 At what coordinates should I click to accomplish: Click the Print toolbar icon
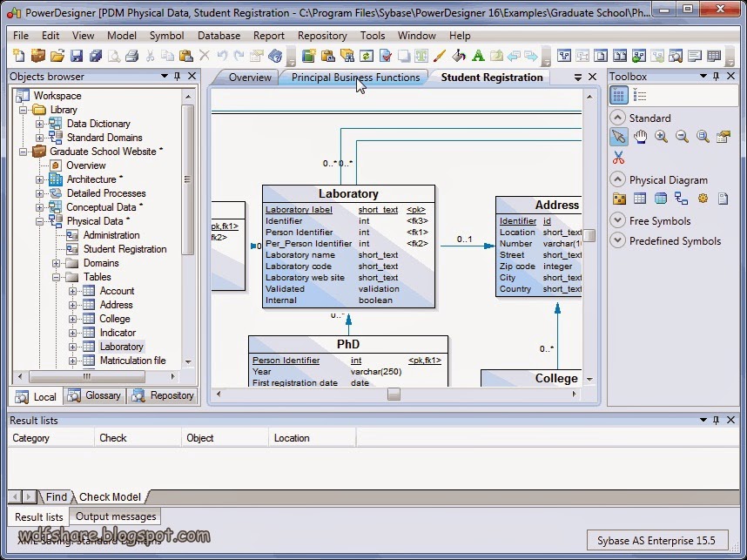(x=132, y=56)
